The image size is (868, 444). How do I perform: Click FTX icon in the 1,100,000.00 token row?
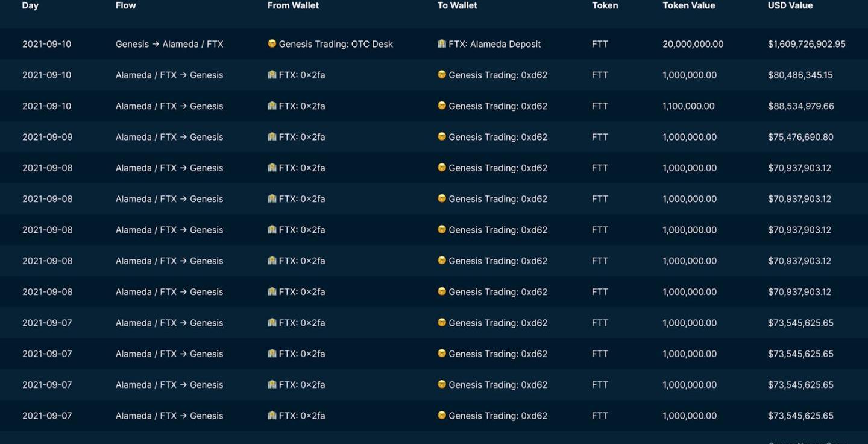(x=272, y=106)
